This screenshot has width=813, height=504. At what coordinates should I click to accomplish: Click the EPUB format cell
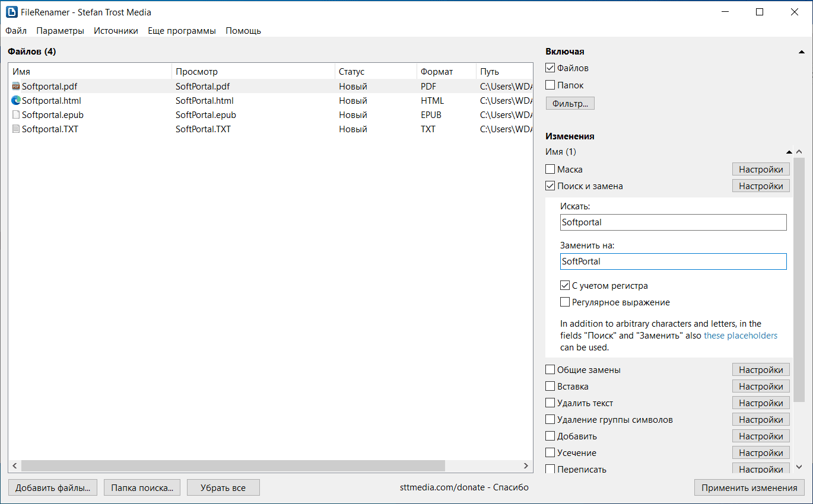431,115
